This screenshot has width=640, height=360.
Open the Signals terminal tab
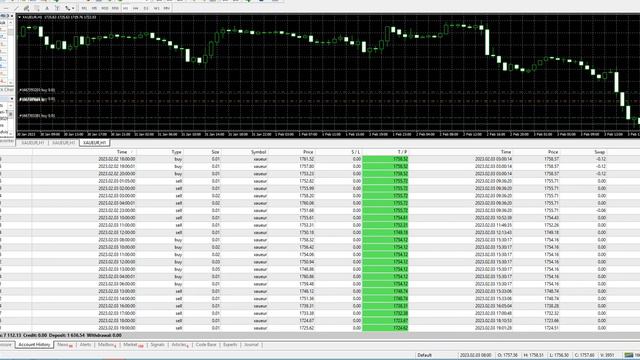point(157,345)
